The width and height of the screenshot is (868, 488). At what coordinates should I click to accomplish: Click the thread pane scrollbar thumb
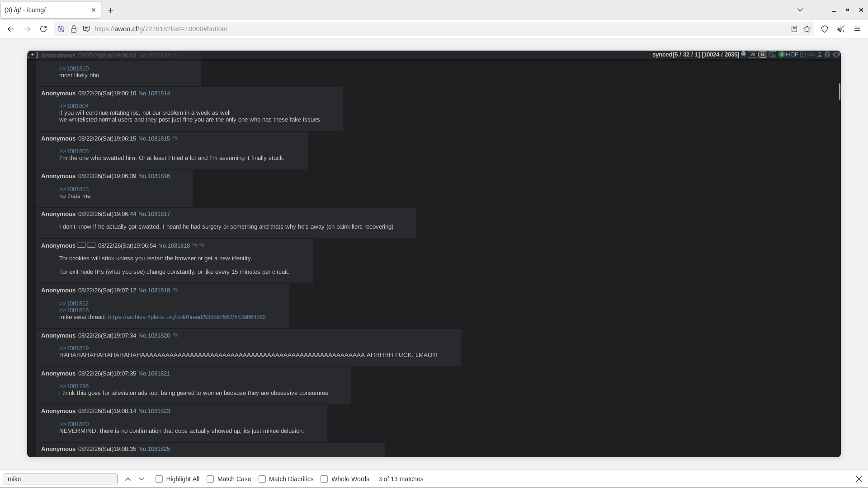(840, 92)
